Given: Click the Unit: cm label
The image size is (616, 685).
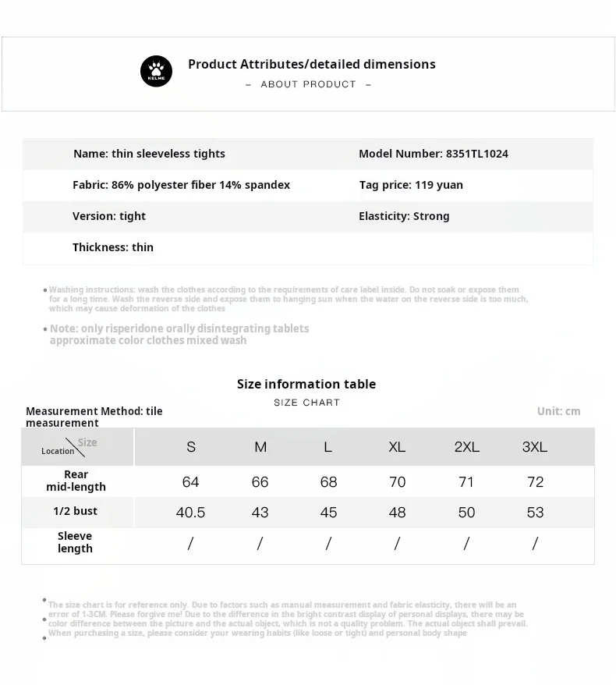Looking at the screenshot, I should point(558,411).
